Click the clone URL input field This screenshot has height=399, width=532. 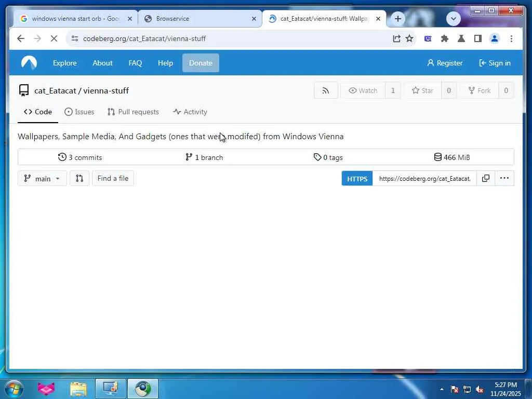[x=424, y=179]
